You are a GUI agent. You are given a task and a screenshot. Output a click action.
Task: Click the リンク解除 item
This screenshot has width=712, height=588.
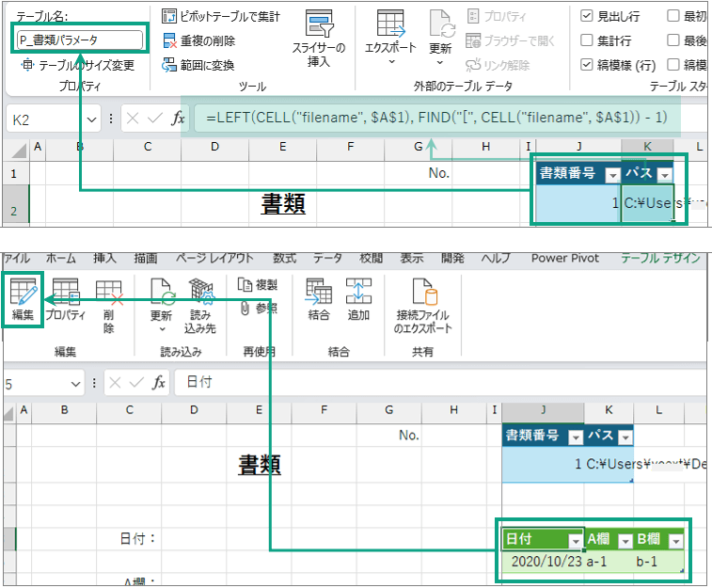click(498, 65)
